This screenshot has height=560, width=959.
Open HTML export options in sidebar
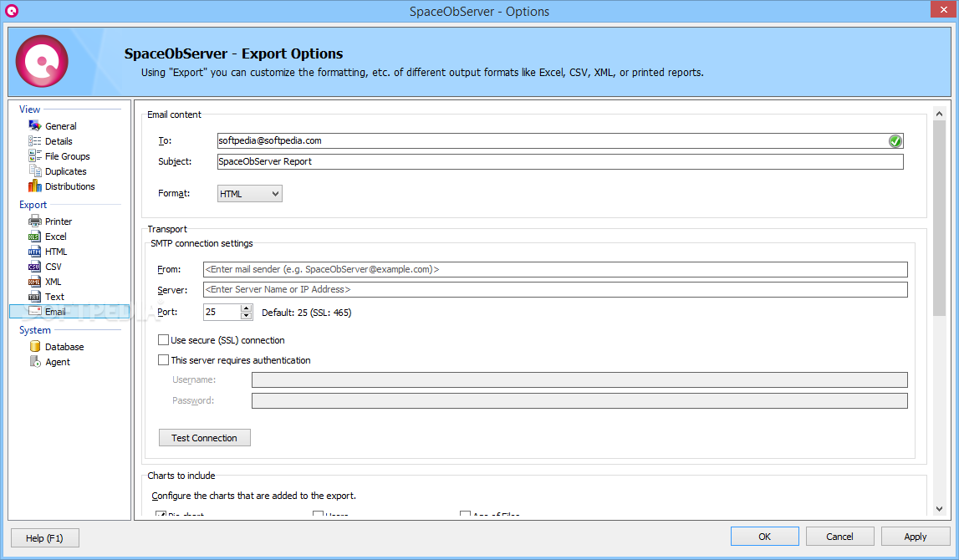[x=48, y=252]
